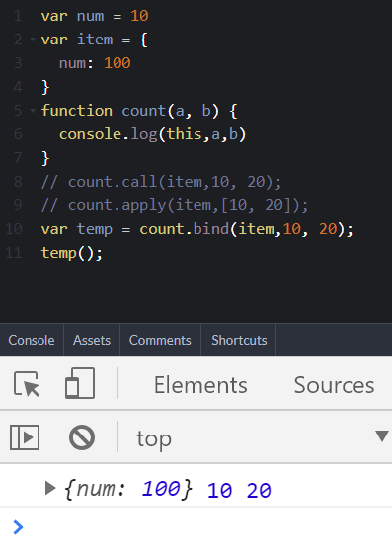Viewport: 392px width, 554px height.
Task: Click the 'temp();' code line
Action: [72, 253]
